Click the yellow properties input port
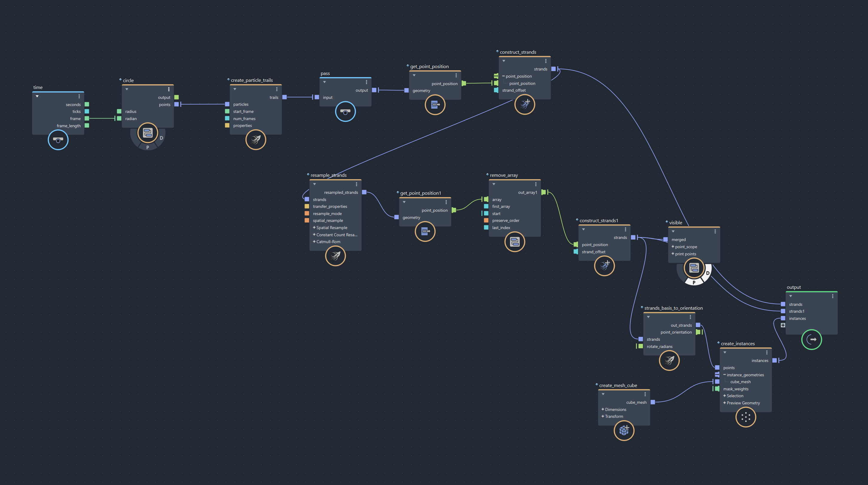This screenshot has width=868, height=485. [227, 125]
